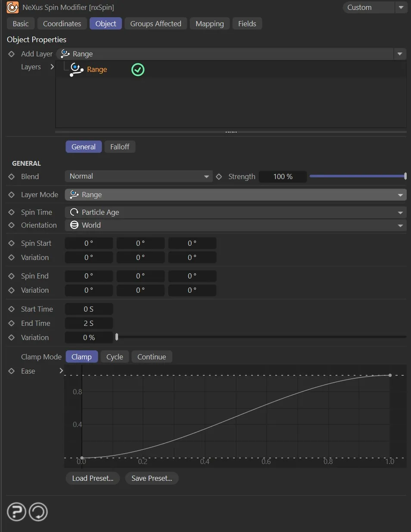Click the World globe icon in Orientation field
The height and width of the screenshot is (532, 411).
pos(73,225)
